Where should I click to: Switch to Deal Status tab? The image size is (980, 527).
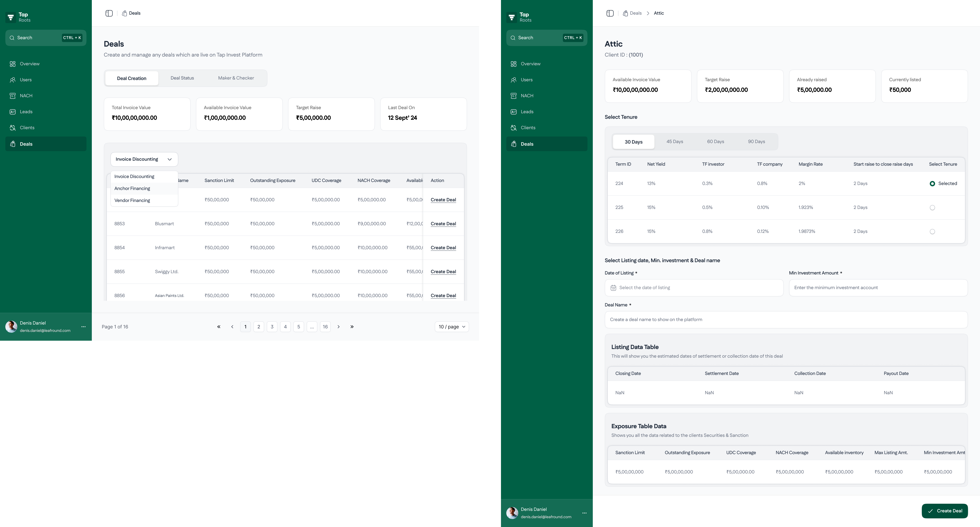[182, 78]
